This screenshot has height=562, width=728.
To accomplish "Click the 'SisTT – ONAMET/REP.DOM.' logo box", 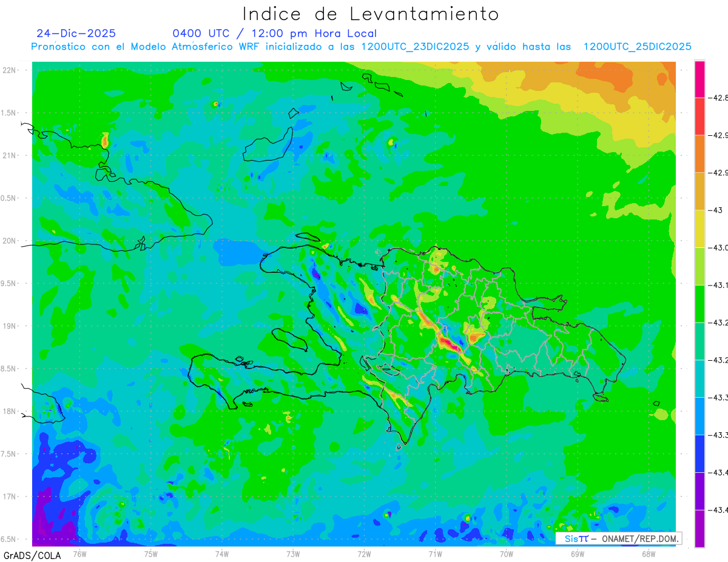I will point(619,538).
